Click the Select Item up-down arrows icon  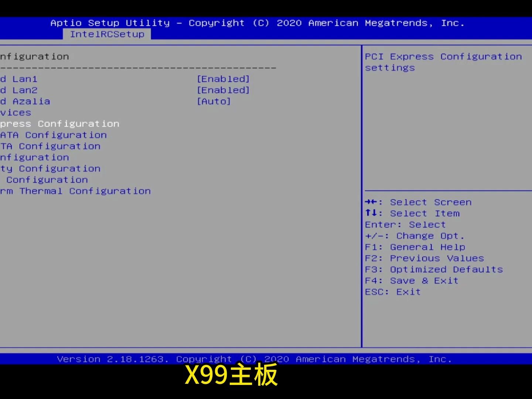(371, 213)
